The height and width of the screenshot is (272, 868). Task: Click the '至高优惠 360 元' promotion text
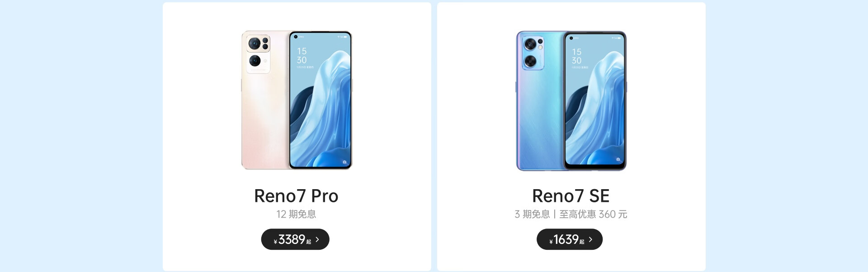593,214
